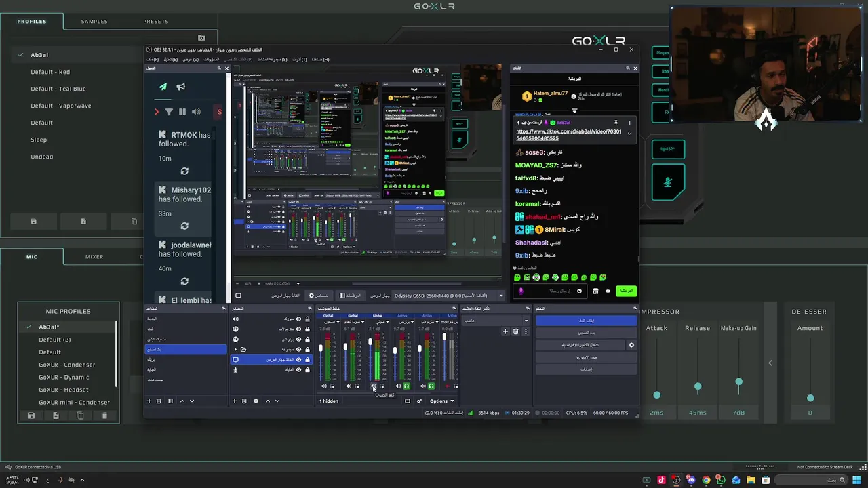
Task: Open the folder icon in GoXLR profiles panel
Action: (201, 38)
